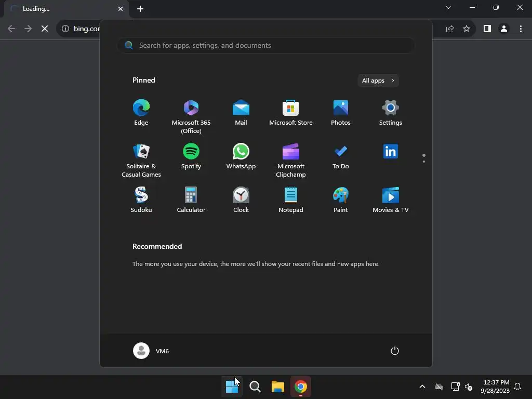
Task: Launch Solitaire & Casual Games
Action: 141,161
